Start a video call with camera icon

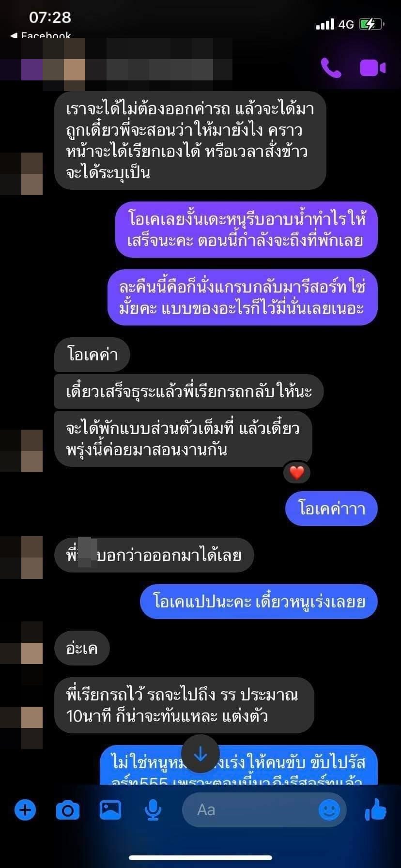[x=372, y=68]
